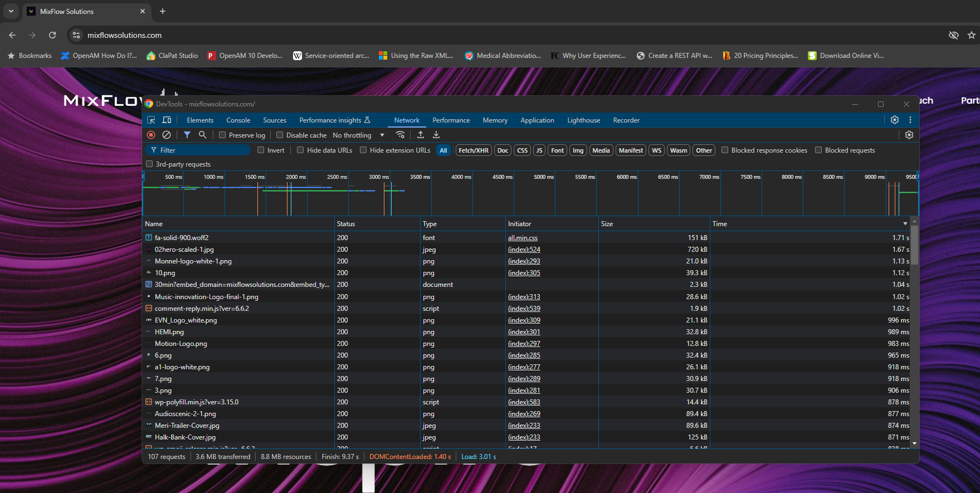Import HAR file upload icon
The width and height of the screenshot is (980, 493).
(x=421, y=135)
